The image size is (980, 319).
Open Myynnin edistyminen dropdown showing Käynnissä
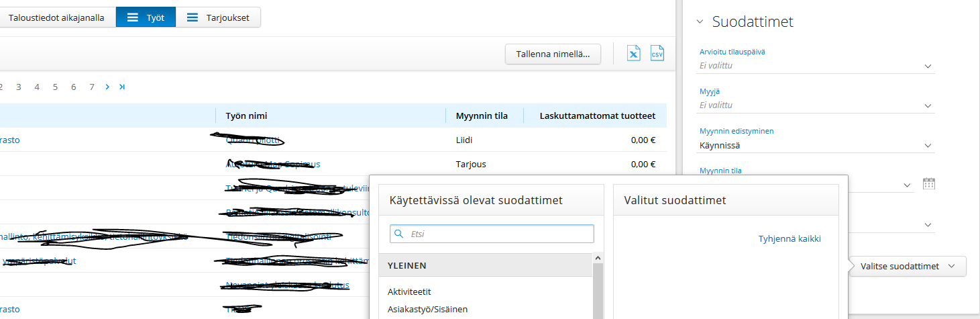point(816,146)
